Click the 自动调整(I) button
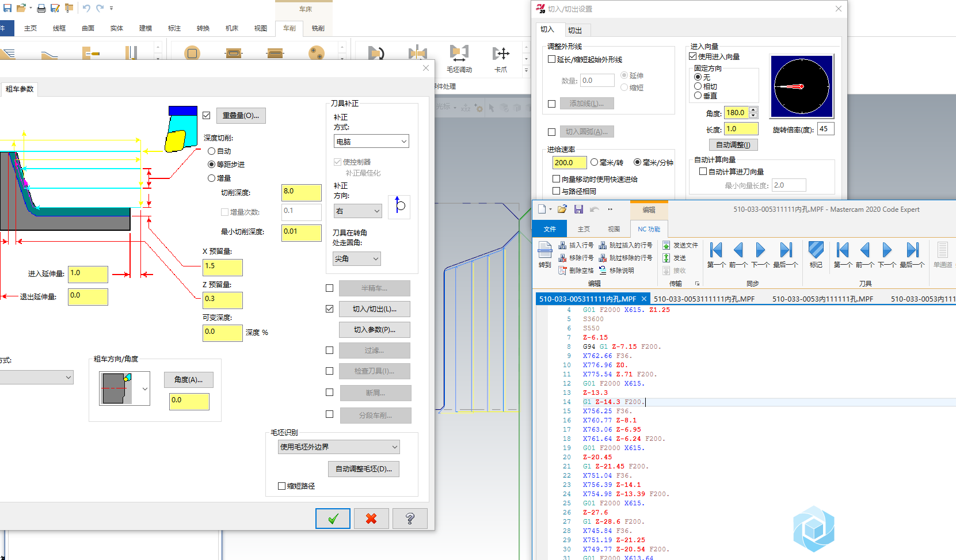The height and width of the screenshot is (560, 956). [x=733, y=145]
